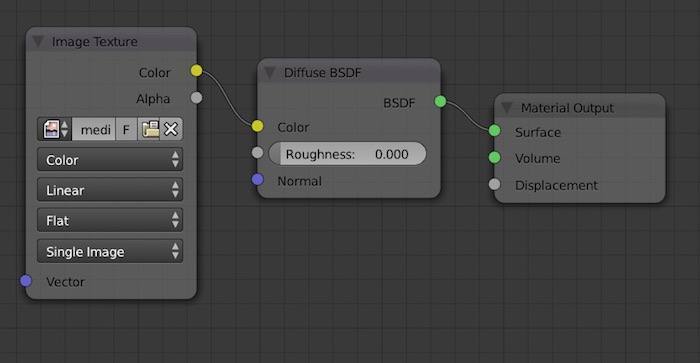The width and height of the screenshot is (700, 363).
Task: Click the Image Texture Alpha output socket
Action: click(196, 97)
